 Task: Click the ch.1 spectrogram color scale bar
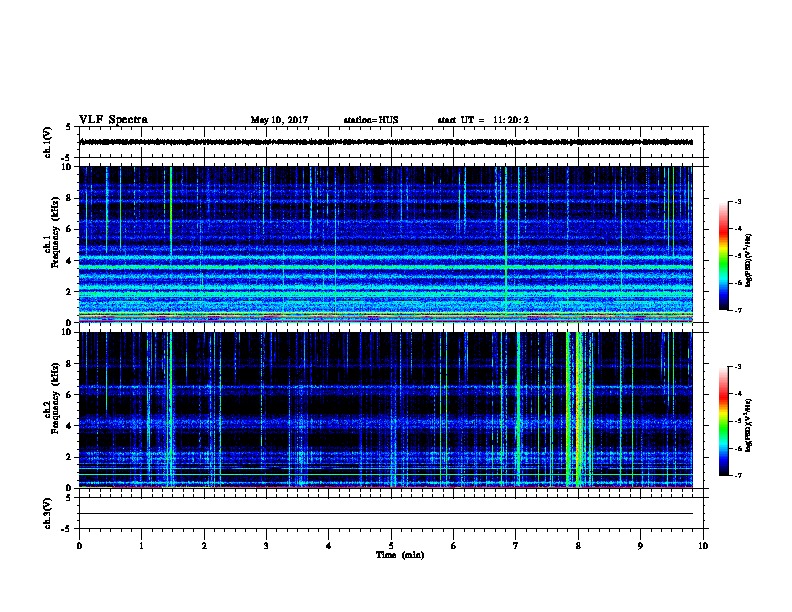(x=723, y=256)
